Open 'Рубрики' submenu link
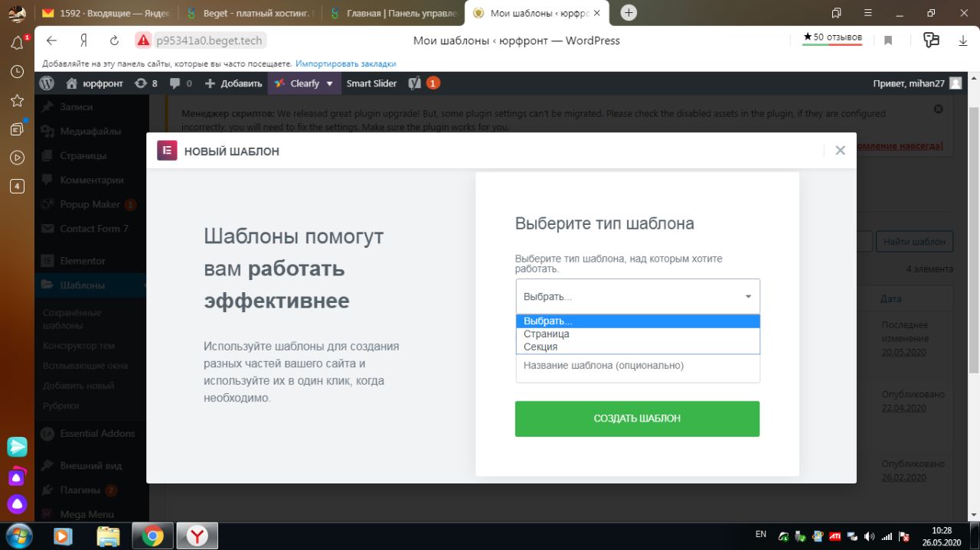 pyautogui.click(x=60, y=405)
